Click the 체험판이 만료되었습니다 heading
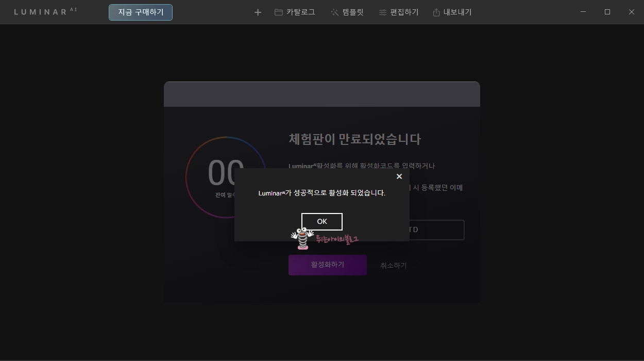The height and width of the screenshot is (361, 644). click(354, 139)
